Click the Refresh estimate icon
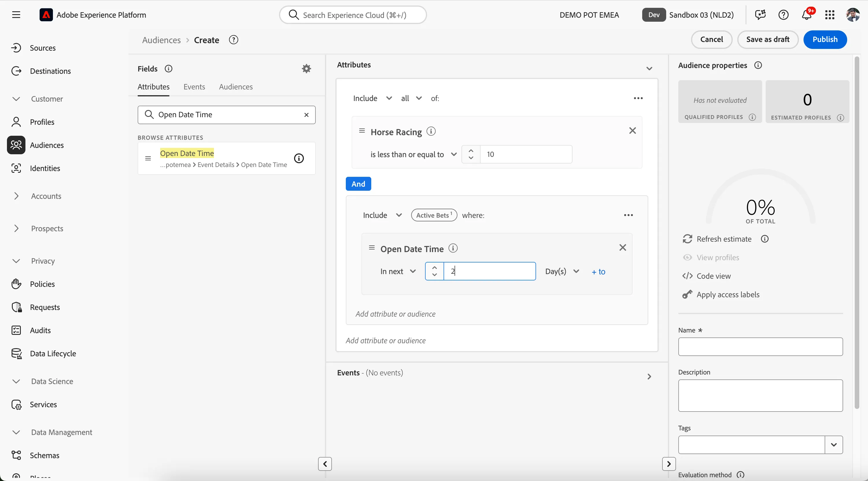Screen dimensions: 868x481 coord(687,239)
